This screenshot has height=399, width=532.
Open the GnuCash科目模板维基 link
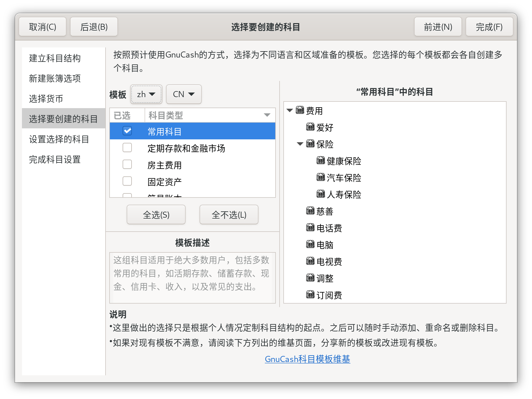[307, 359]
